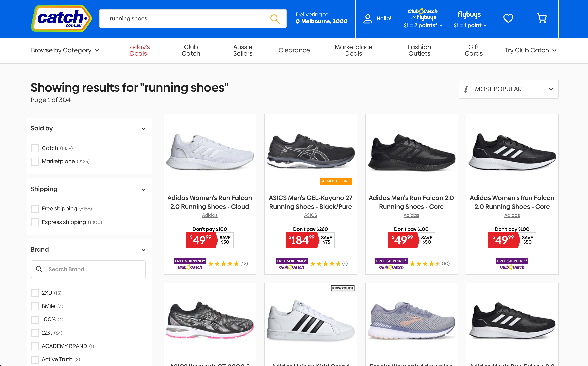Open Aussie Sellers

click(x=243, y=50)
